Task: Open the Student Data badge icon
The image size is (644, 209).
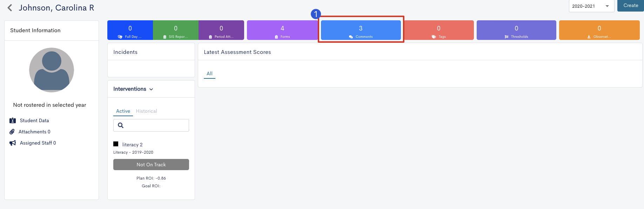Action: [13, 120]
